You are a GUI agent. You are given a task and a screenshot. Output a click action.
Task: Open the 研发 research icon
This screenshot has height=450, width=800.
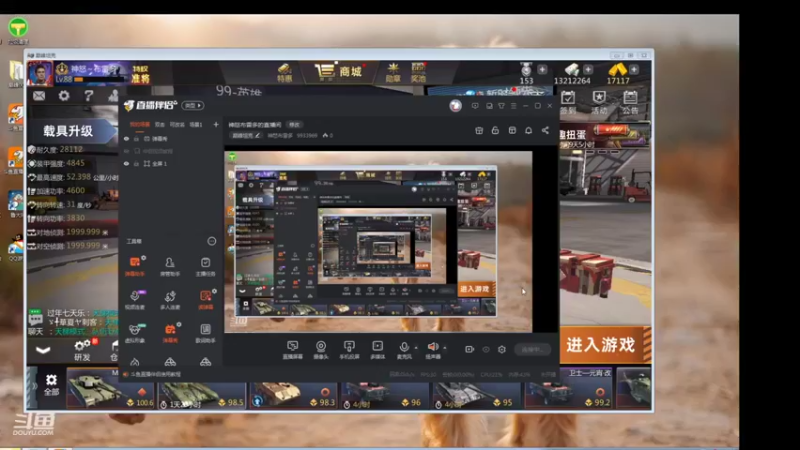click(x=83, y=350)
